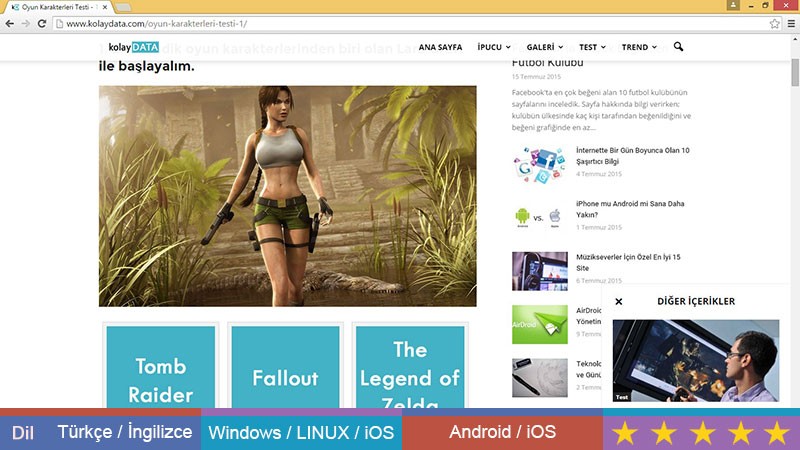Reload the page with the refresh icon
The image size is (800, 450).
(42, 23)
